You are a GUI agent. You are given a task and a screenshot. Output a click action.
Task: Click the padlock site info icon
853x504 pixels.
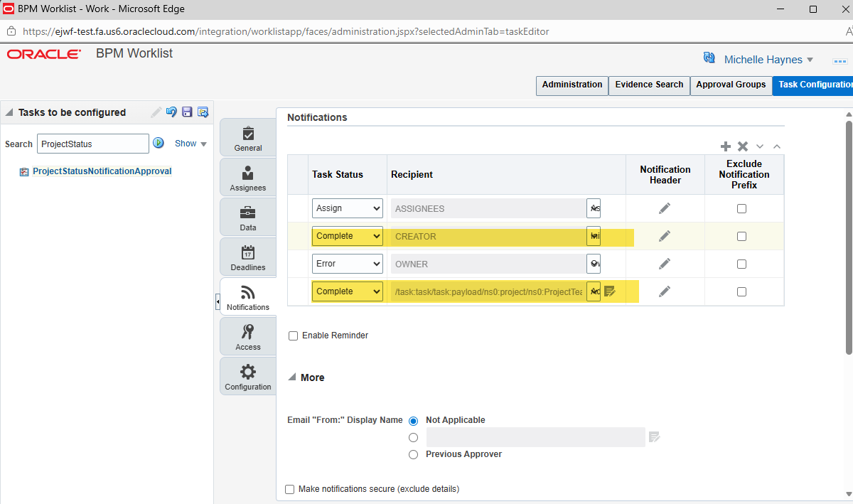(x=11, y=31)
